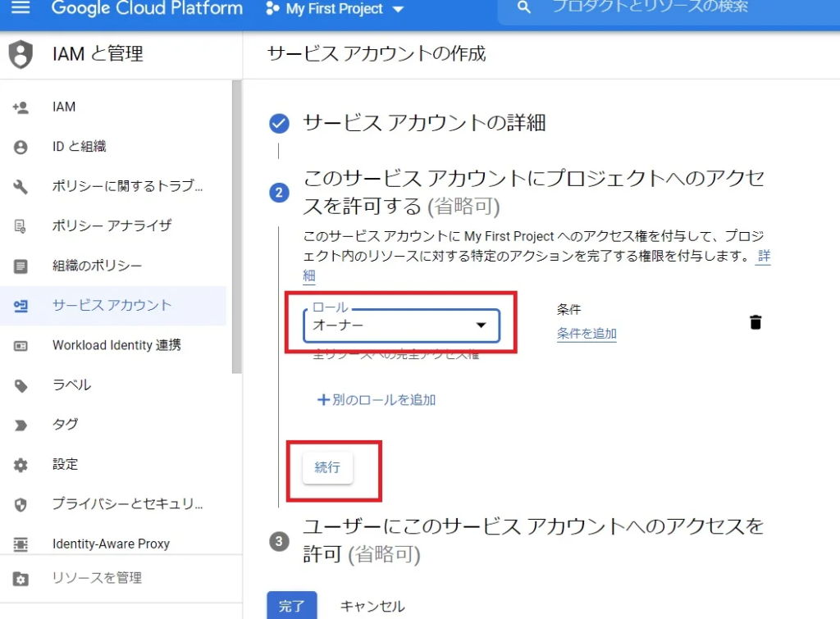
Task: Click the 続行 button
Action: click(327, 467)
